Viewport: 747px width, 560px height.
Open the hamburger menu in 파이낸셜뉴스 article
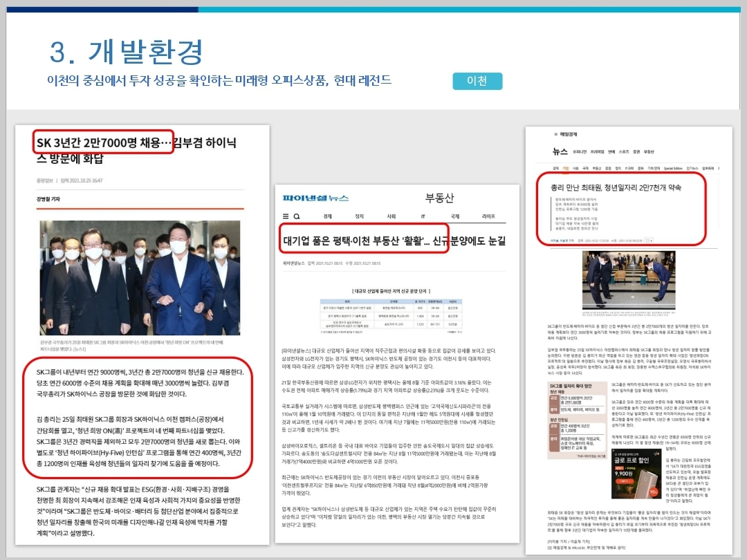pyautogui.click(x=286, y=216)
